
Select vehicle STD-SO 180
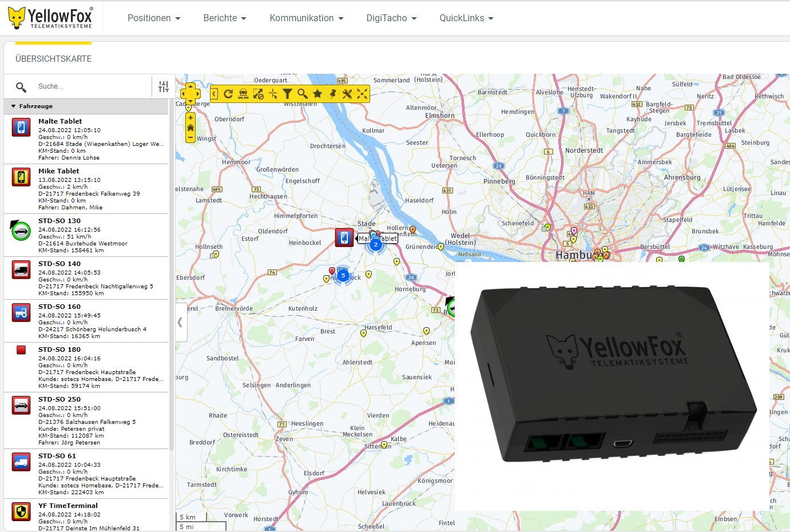pos(86,367)
